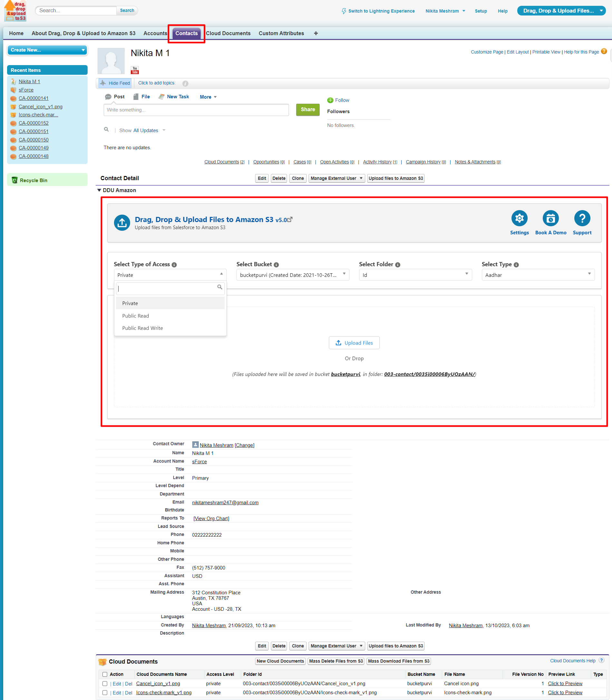Open the Create New dropdown
The height and width of the screenshot is (700, 612).
click(47, 50)
